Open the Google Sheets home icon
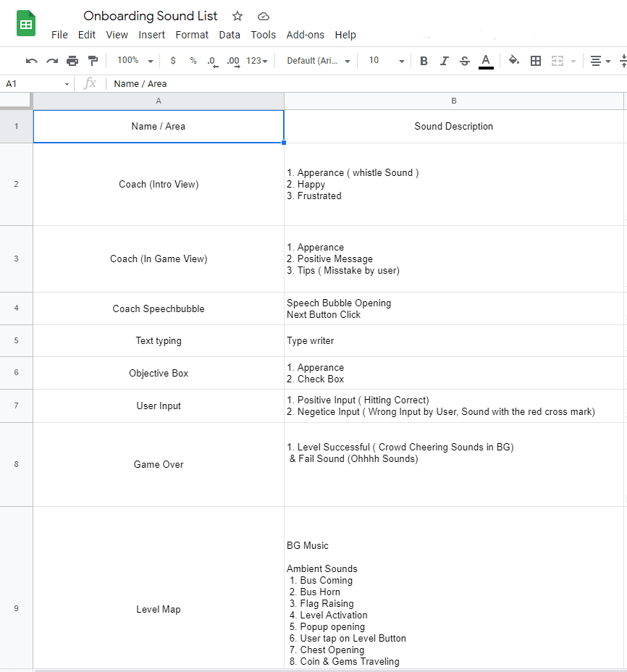Image resolution: width=627 pixels, height=672 pixels. [x=26, y=24]
